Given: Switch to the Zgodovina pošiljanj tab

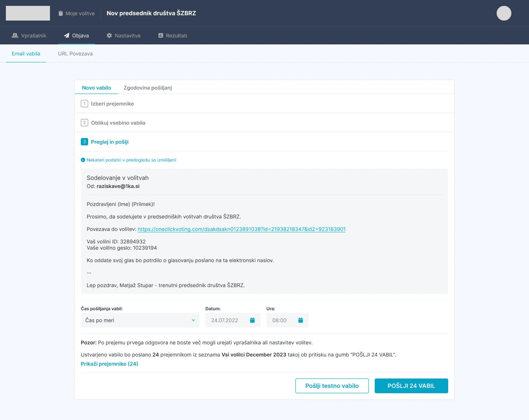Looking at the screenshot, I should coord(148,88).
